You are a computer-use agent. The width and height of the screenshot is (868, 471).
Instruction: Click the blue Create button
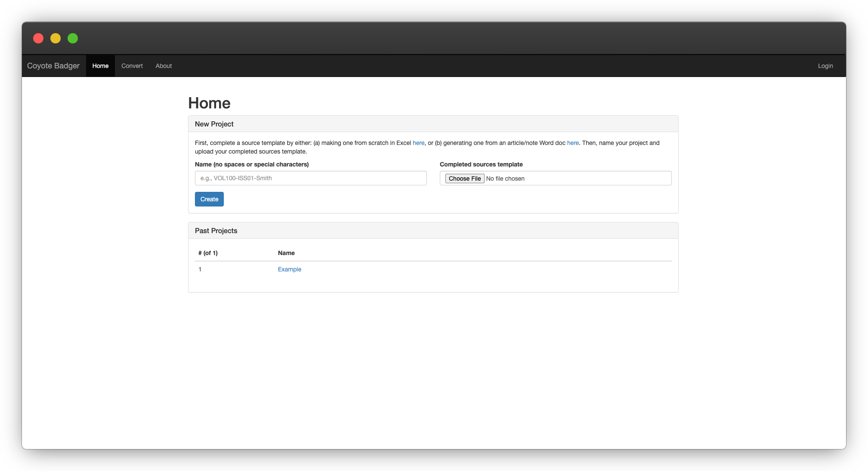point(209,199)
